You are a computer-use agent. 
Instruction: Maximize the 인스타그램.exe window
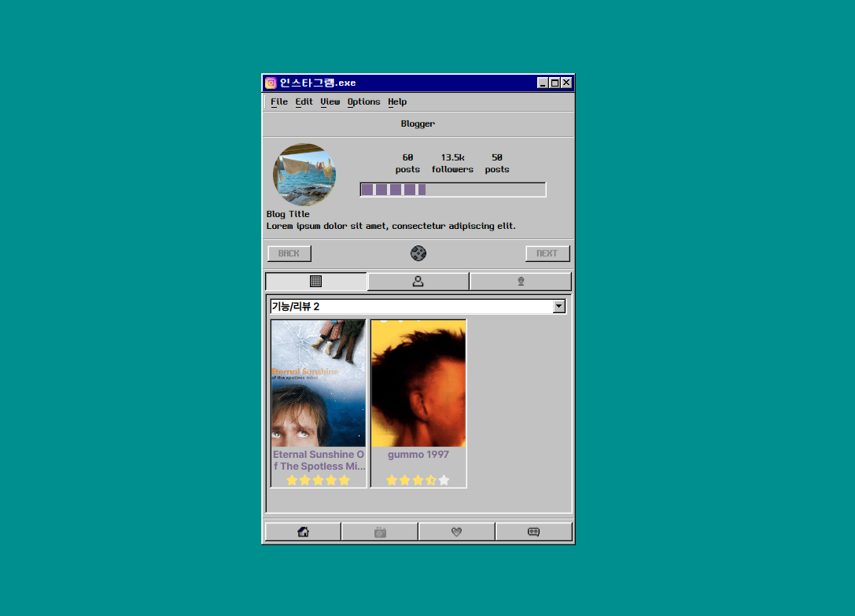(555, 83)
